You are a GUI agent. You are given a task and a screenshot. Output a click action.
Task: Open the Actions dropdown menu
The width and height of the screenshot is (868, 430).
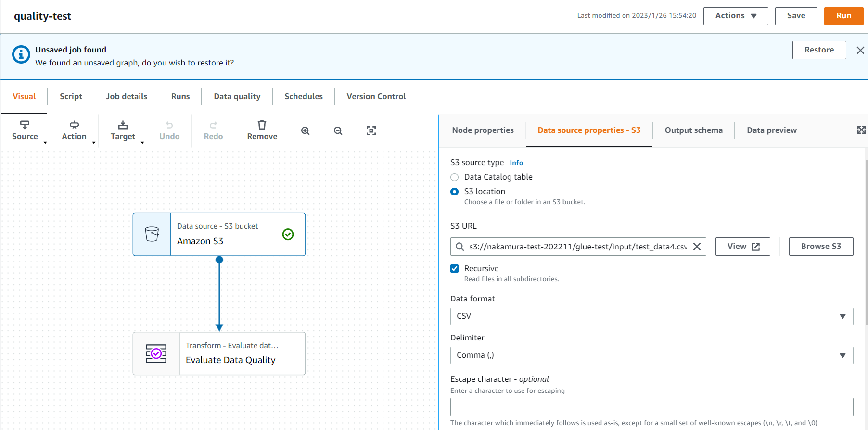pyautogui.click(x=736, y=16)
